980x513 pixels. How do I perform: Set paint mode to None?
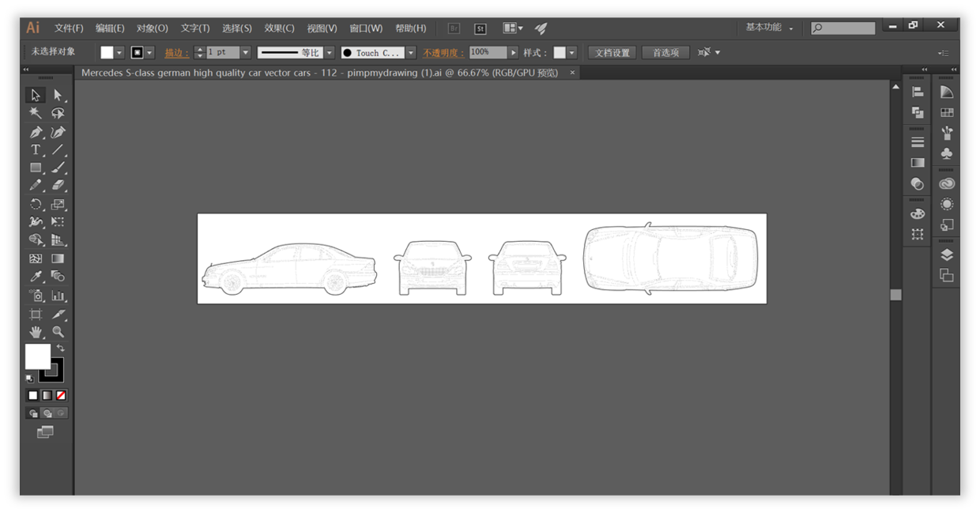(x=61, y=395)
